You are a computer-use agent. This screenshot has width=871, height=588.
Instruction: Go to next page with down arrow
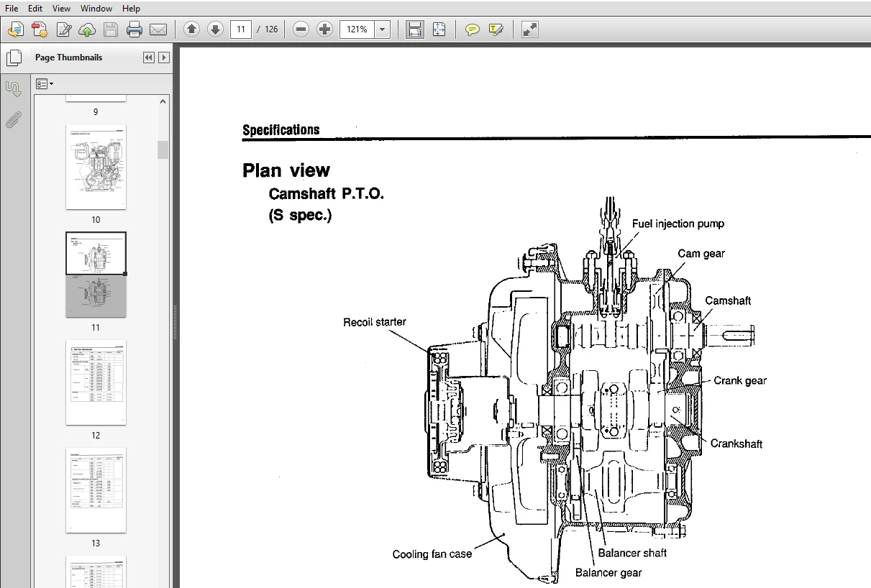pos(215,29)
